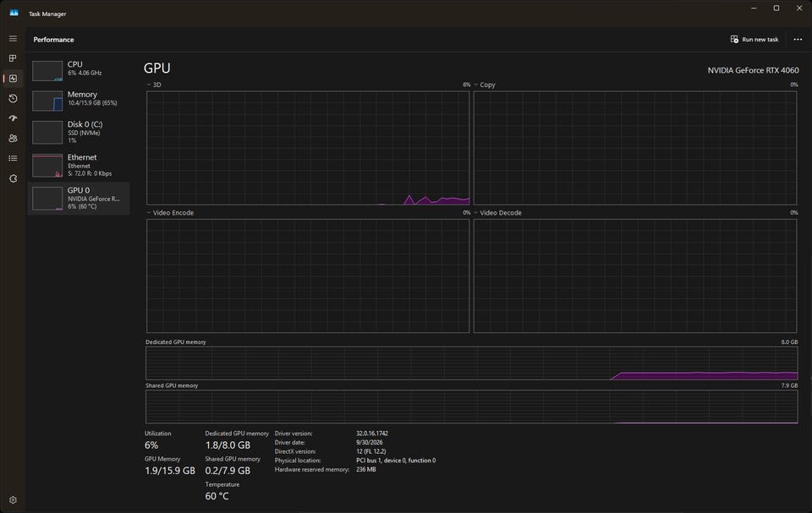This screenshot has height=513, width=812.
Task: Click the Performance page heading
Action: click(x=53, y=40)
